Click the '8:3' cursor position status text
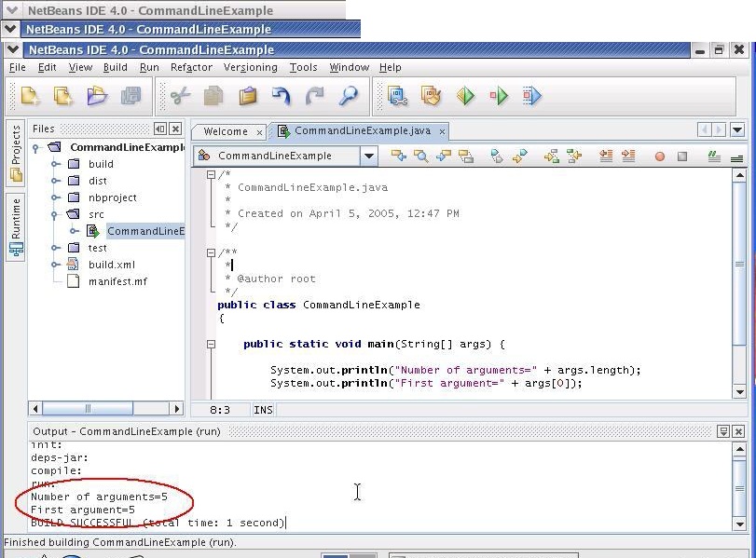This screenshot has height=558, width=756. point(220,410)
